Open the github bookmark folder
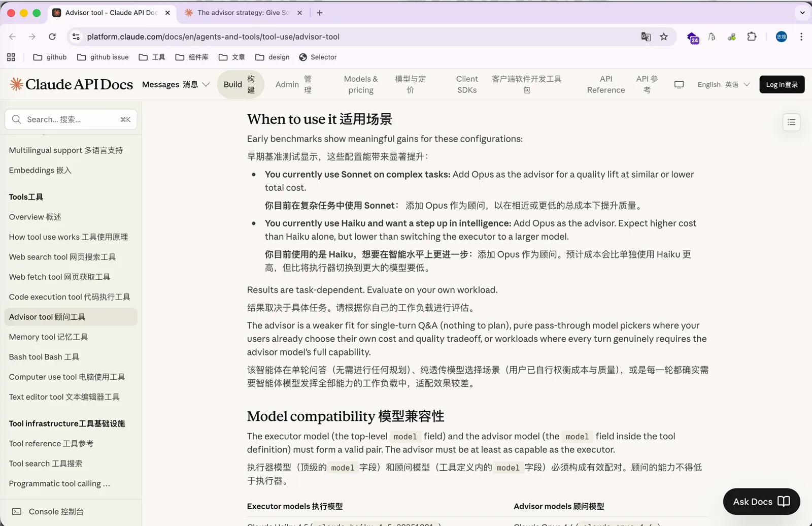This screenshot has height=526, width=812. point(50,57)
